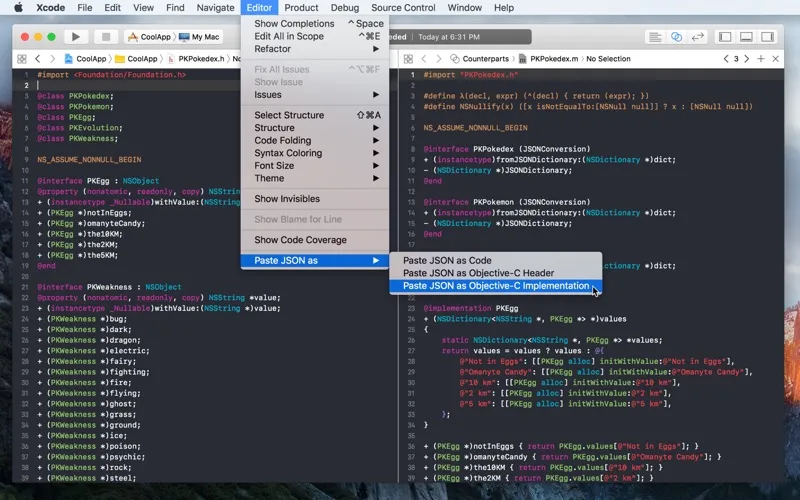The image size is (800, 500).
Task: Close the assistant editor pane
Action: pyautogui.click(x=776, y=59)
